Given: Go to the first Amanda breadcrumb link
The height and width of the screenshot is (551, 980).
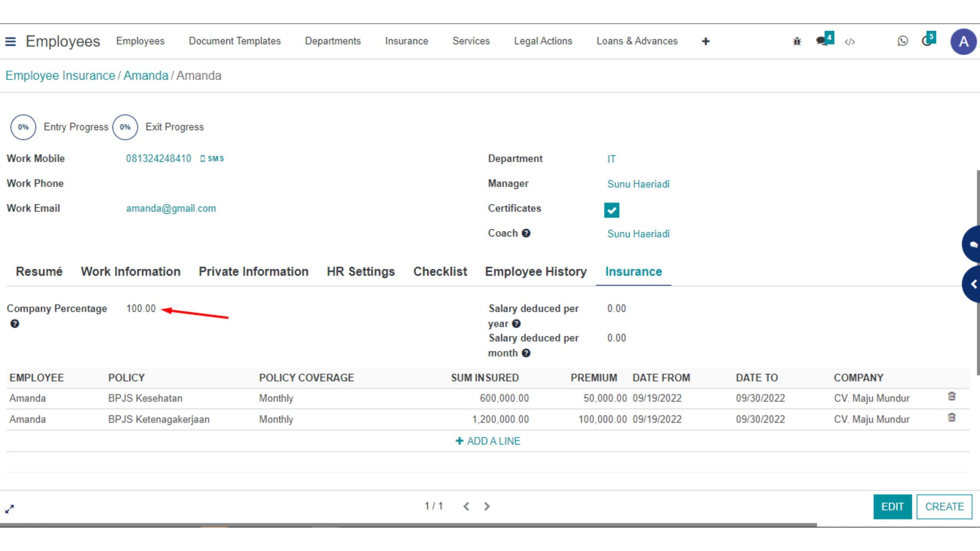Looking at the screenshot, I should click(146, 75).
